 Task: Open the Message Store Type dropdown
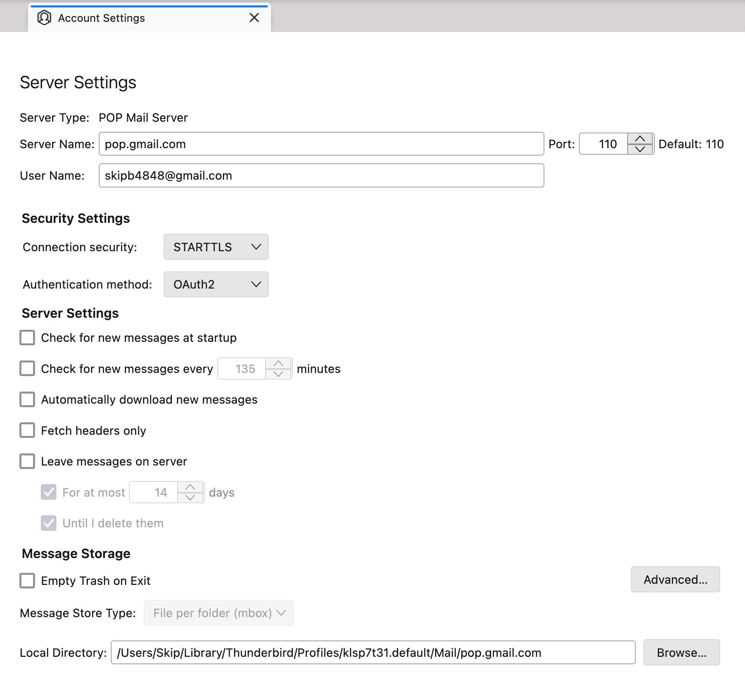click(x=219, y=613)
